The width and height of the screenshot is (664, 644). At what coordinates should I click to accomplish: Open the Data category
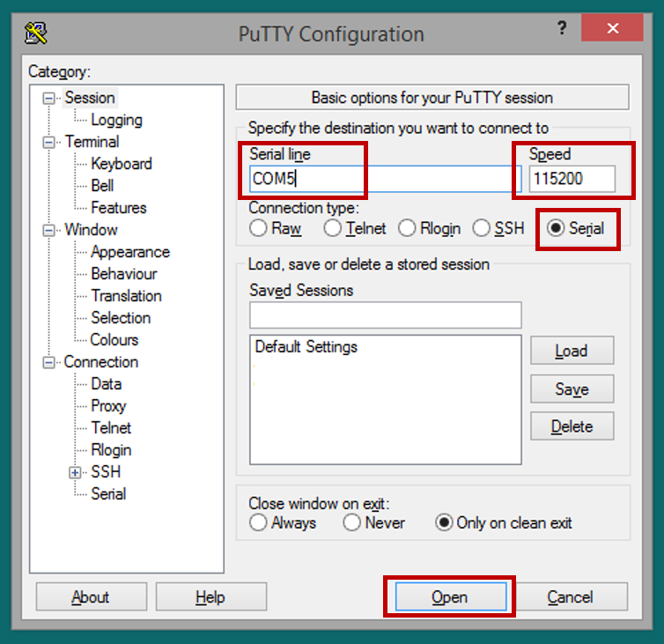[x=107, y=384]
